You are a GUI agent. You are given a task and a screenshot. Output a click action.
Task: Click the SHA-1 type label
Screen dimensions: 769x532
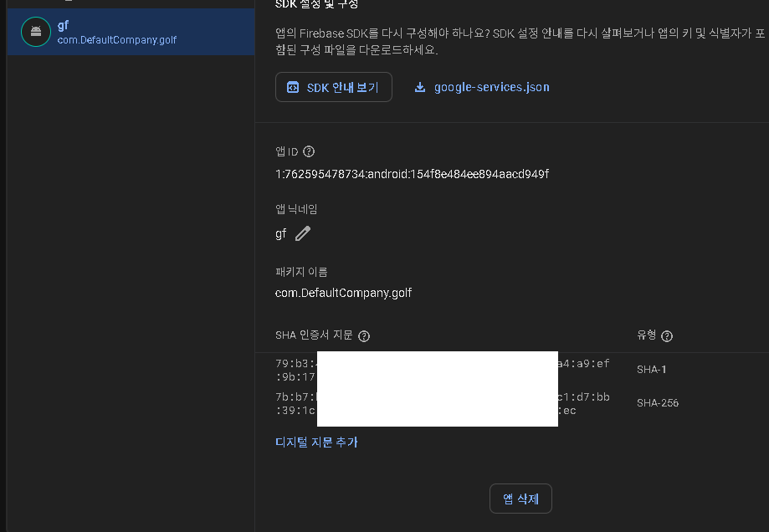tap(651, 370)
